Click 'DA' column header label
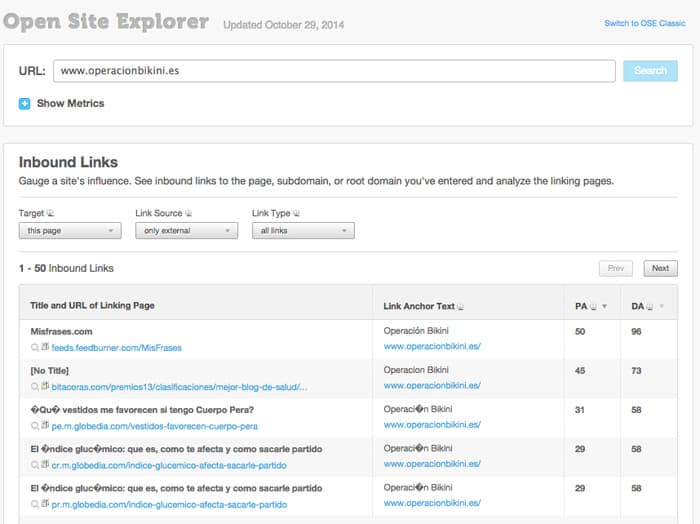This screenshot has height=524, width=700. click(638, 307)
